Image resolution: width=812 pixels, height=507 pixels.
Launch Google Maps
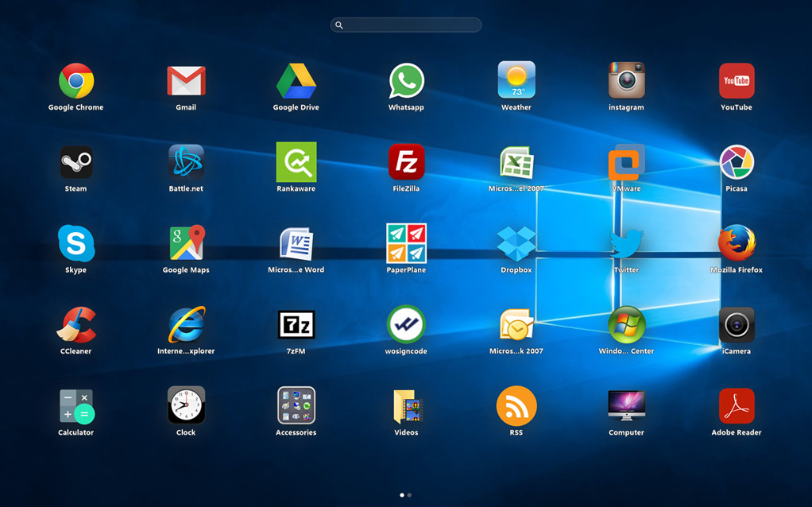187,242
